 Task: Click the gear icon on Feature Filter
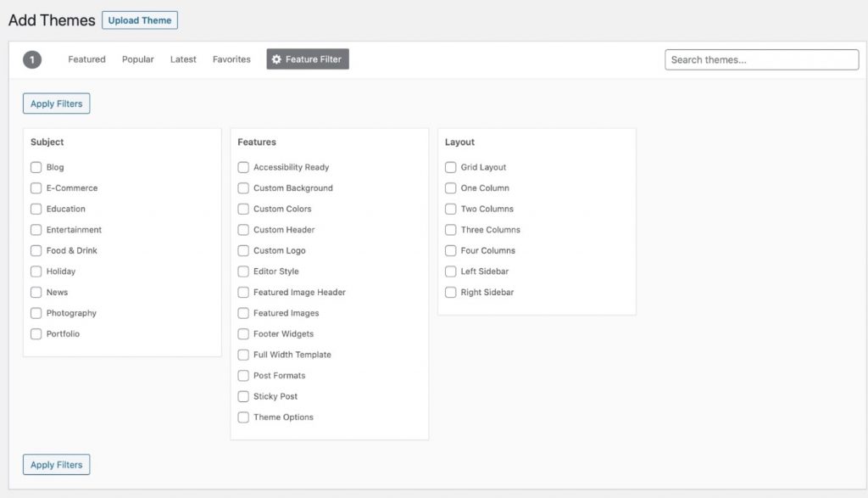(276, 59)
